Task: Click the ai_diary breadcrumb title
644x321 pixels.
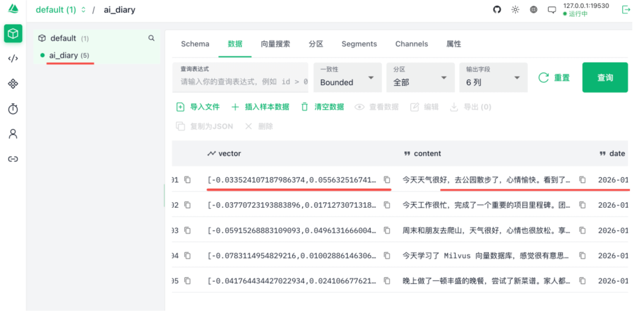Action: pos(119,10)
